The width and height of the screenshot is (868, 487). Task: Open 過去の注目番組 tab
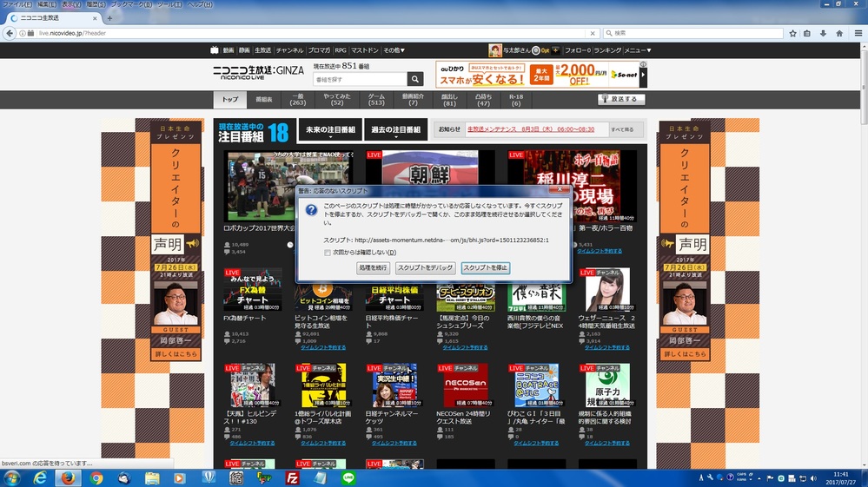(395, 130)
